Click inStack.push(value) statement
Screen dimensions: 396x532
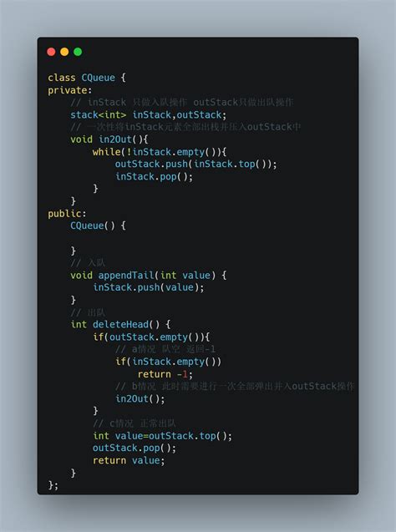point(149,287)
